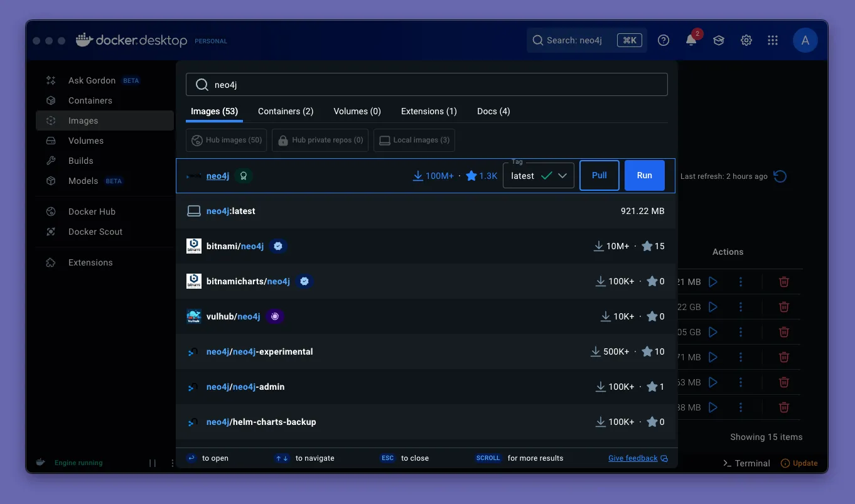Click the first red trash delete icon
The image size is (855, 504).
784,282
